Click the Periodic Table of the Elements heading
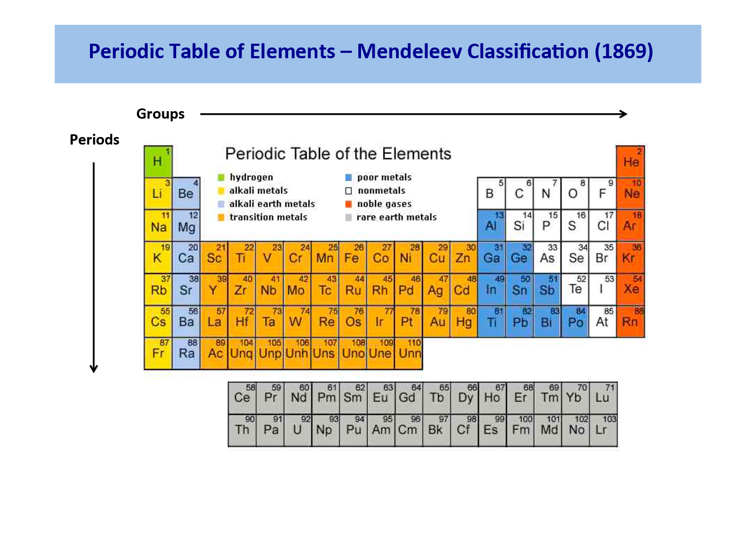The image size is (756, 535). pos(339,154)
